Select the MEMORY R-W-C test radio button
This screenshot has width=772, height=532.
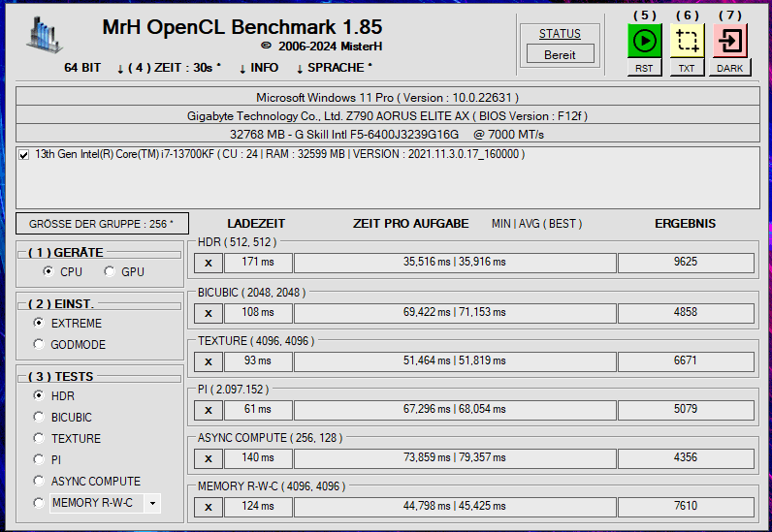click(x=39, y=503)
